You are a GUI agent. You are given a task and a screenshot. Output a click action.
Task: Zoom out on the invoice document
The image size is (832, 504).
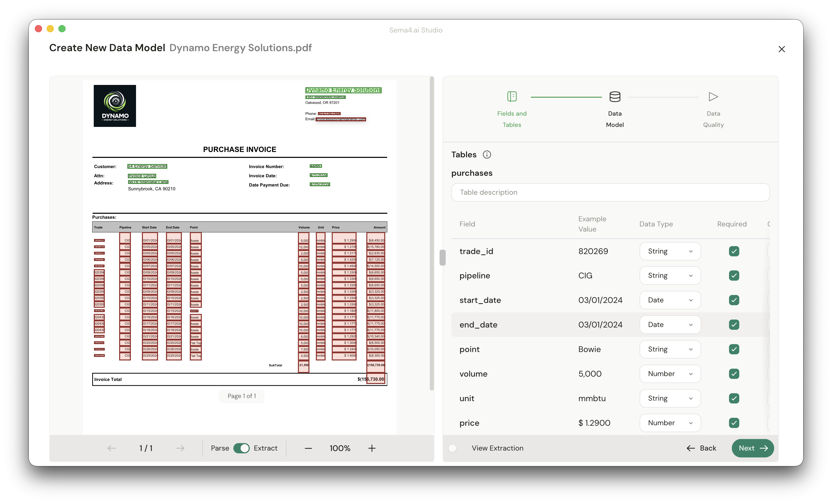coord(308,448)
